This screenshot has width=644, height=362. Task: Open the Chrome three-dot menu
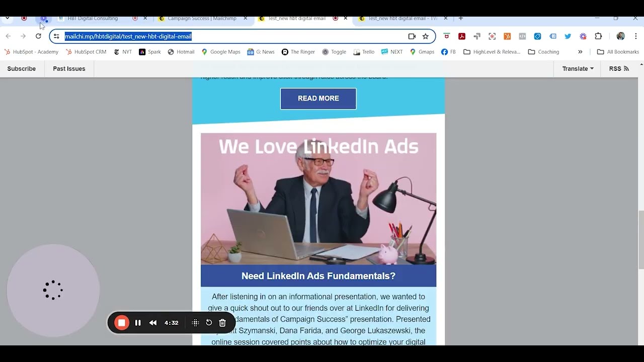coord(636,36)
